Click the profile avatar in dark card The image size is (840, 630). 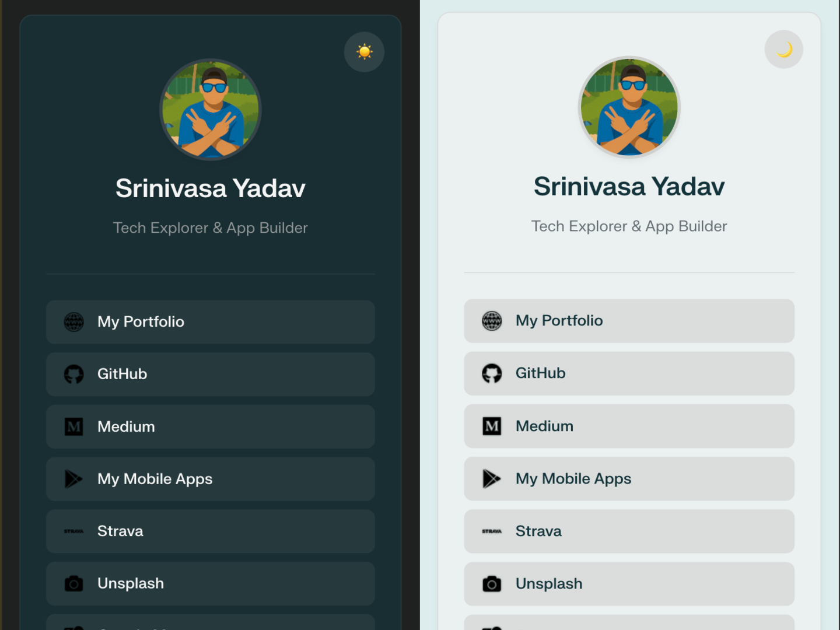(x=211, y=110)
